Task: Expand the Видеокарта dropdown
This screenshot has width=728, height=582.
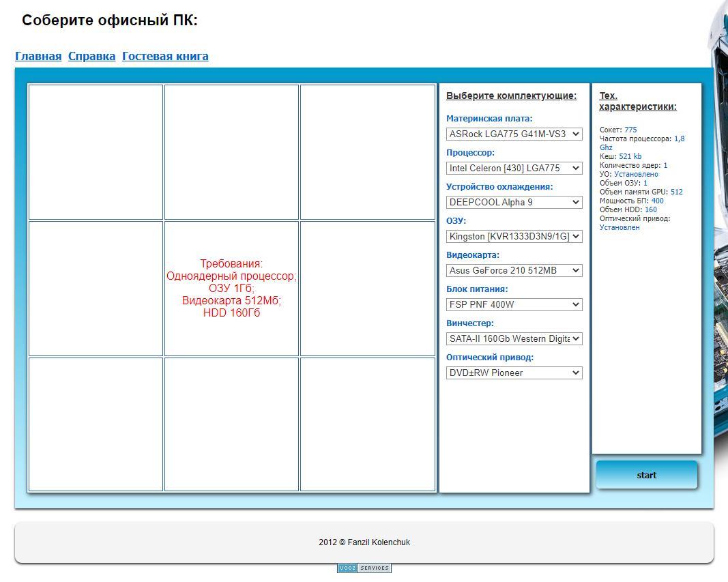Action: (x=514, y=270)
